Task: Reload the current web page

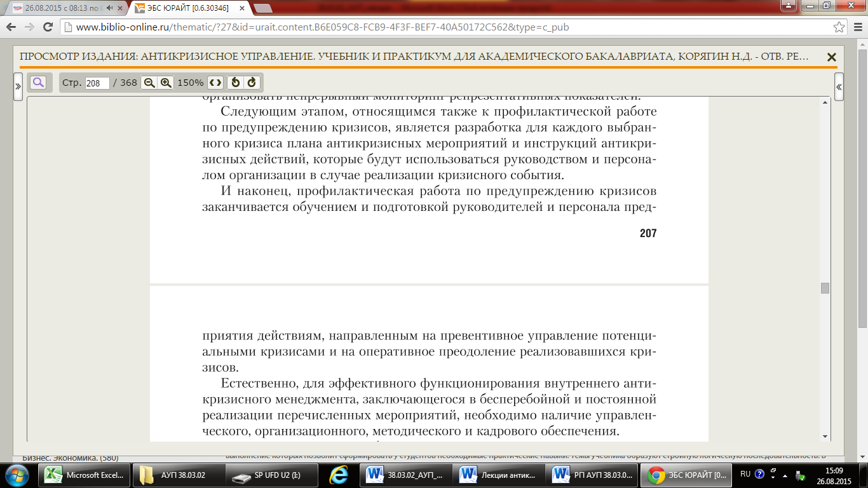Action: [x=48, y=27]
